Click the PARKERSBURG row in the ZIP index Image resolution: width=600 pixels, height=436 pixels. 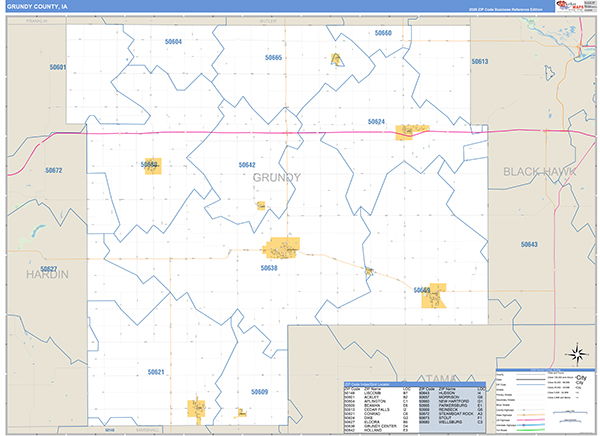coord(452,405)
